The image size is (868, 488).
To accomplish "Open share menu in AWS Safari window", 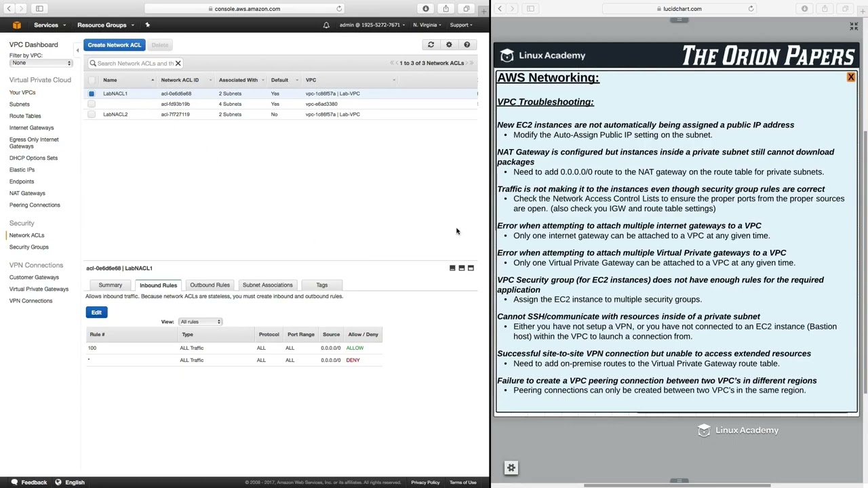I will [x=446, y=9].
